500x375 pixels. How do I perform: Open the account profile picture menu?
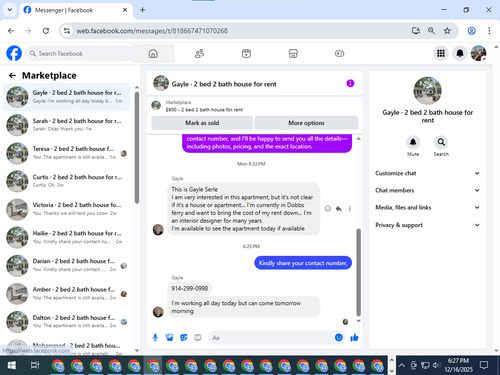tap(479, 53)
